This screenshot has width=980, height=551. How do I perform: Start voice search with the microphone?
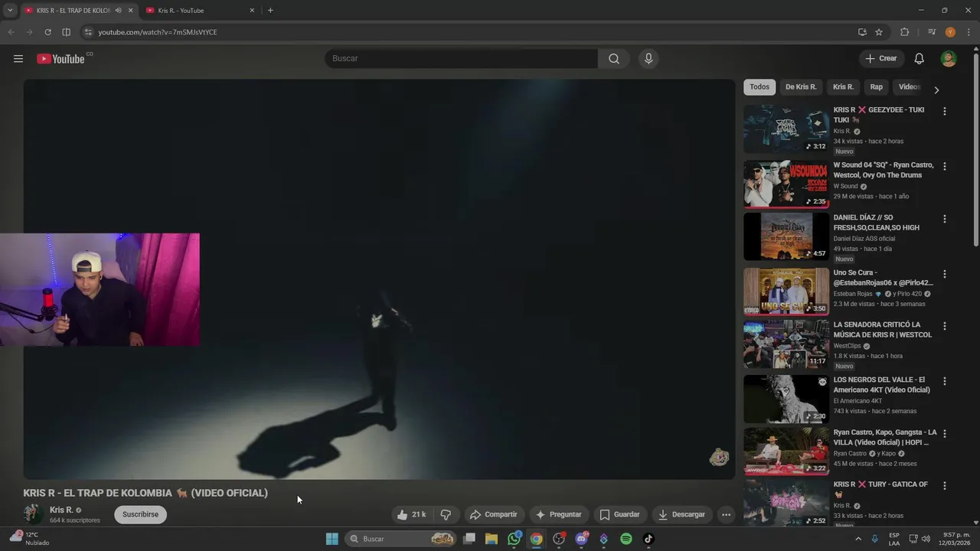pos(648,59)
